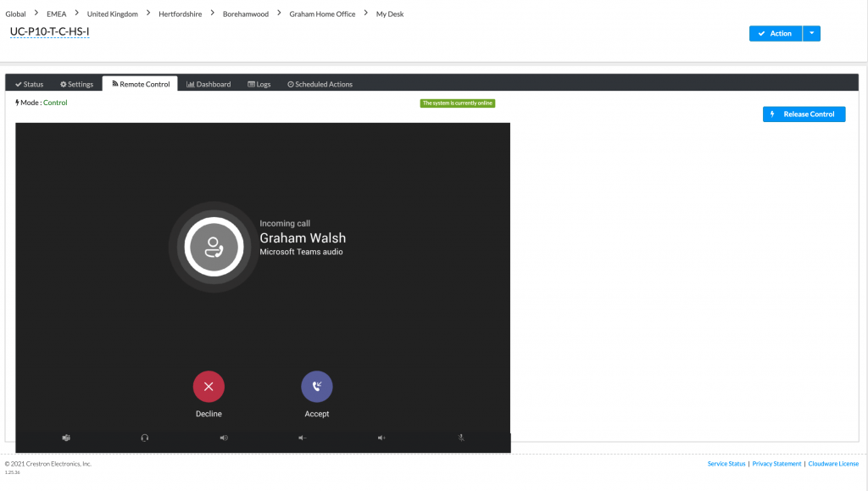Expand the Action dropdown arrow

click(811, 33)
